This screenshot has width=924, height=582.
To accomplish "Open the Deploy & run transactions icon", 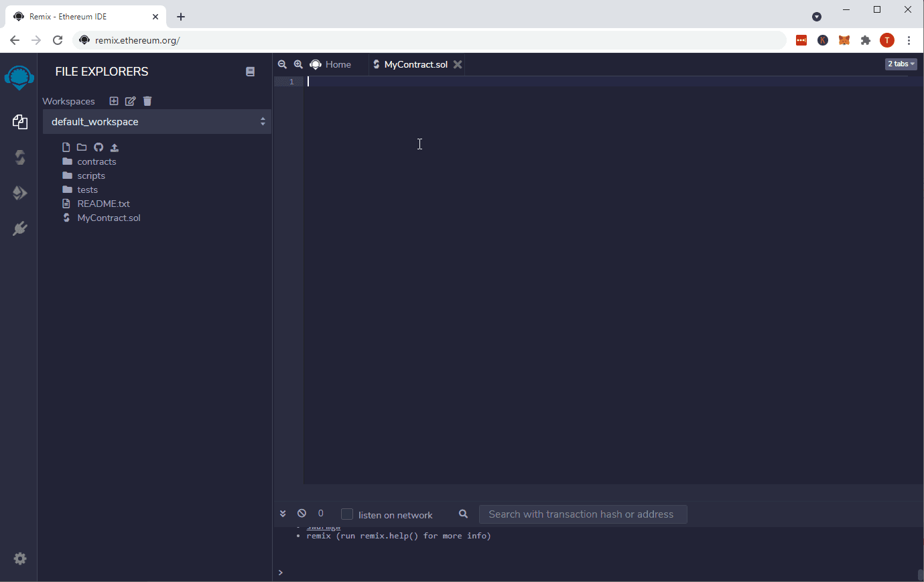I will point(20,193).
